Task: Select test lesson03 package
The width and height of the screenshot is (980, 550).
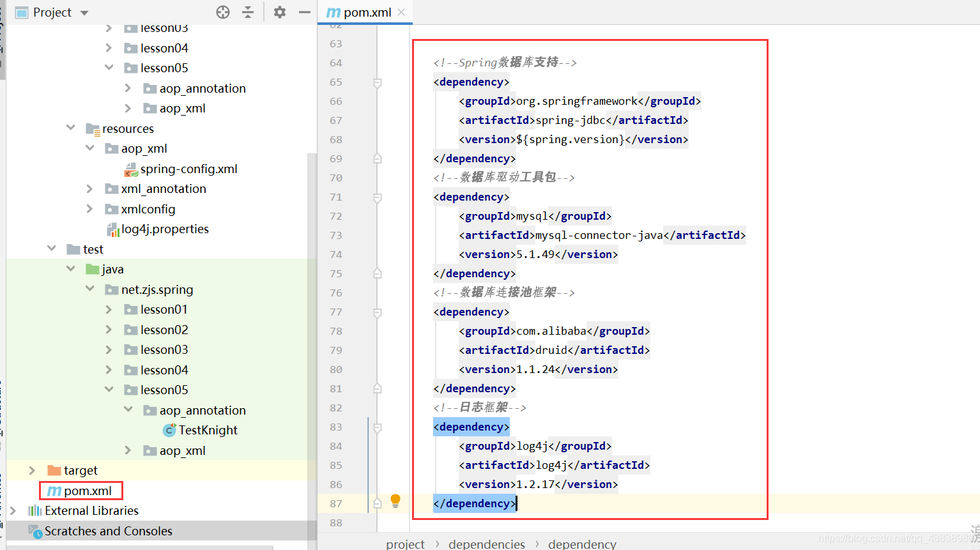Action: [x=164, y=349]
